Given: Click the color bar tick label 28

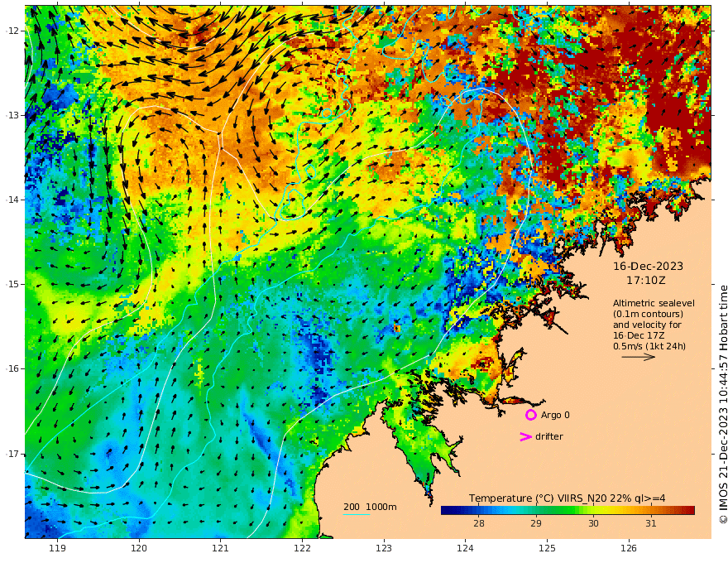Looking at the screenshot, I should coord(479,523).
